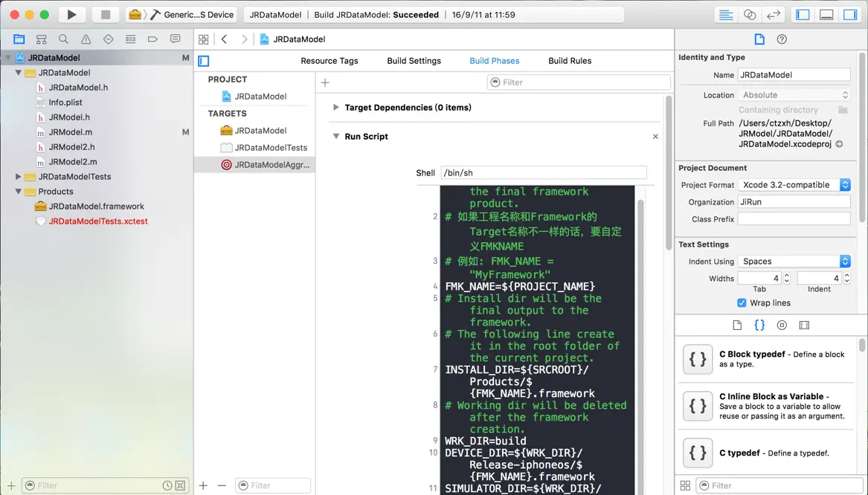Open the symbol navigator
This screenshot has width=868, height=495.
[41, 39]
